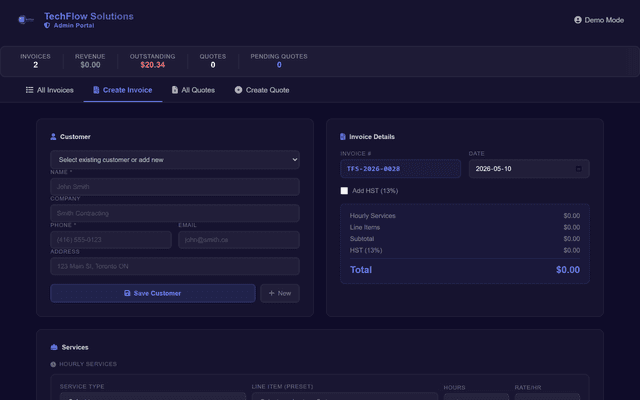Open the existing customer select dropdown
The width and height of the screenshot is (640, 400).
175,160
